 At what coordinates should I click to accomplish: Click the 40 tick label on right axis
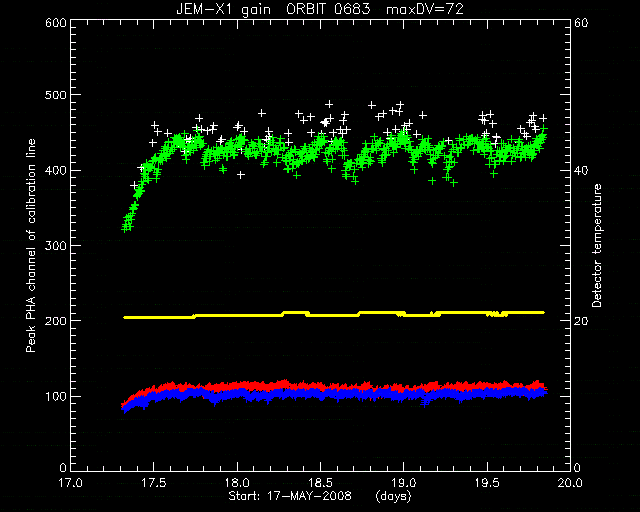pos(581,170)
